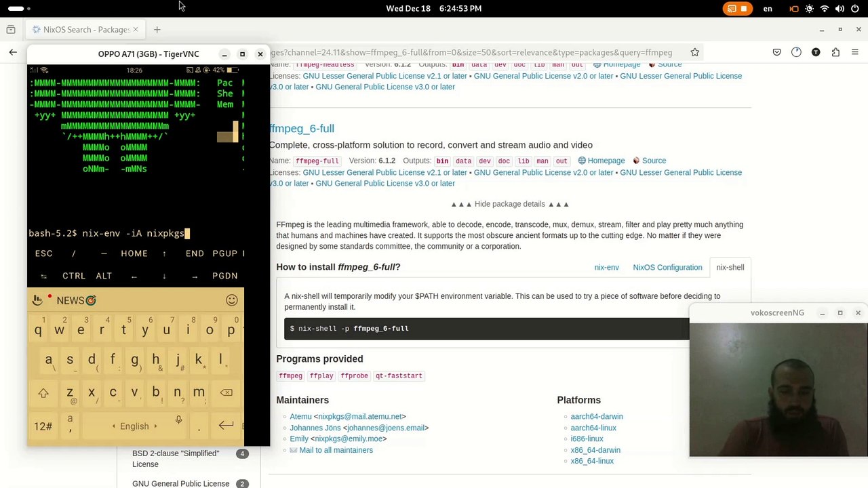Viewport: 868px width, 488px height.
Task: Click qt-faststart in Programs provided
Action: click(398, 376)
